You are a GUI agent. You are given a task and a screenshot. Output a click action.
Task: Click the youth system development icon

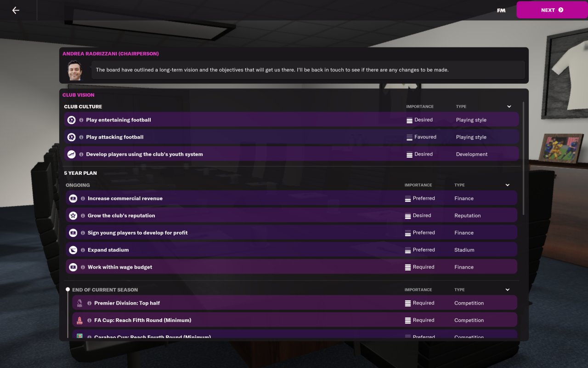point(71,154)
